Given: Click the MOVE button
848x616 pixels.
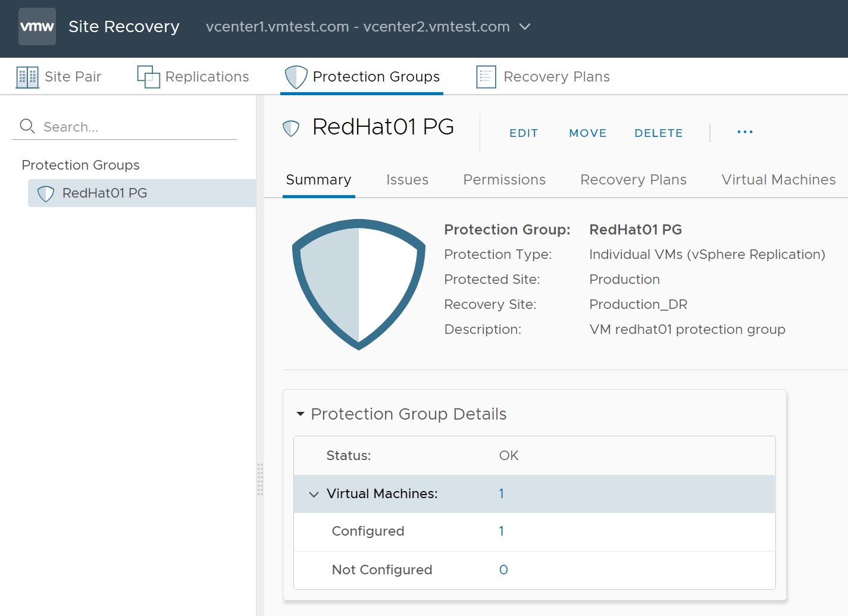Looking at the screenshot, I should click(588, 133).
